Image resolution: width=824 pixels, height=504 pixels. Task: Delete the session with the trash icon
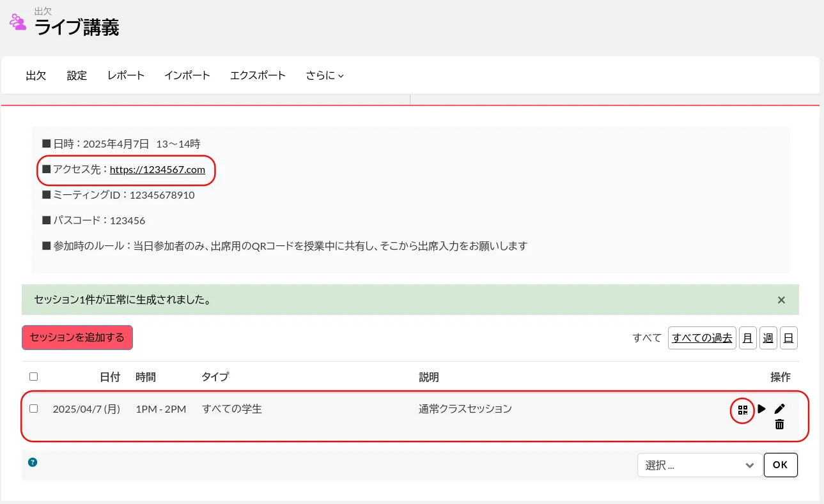pyautogui.click(x=779, y=424)
